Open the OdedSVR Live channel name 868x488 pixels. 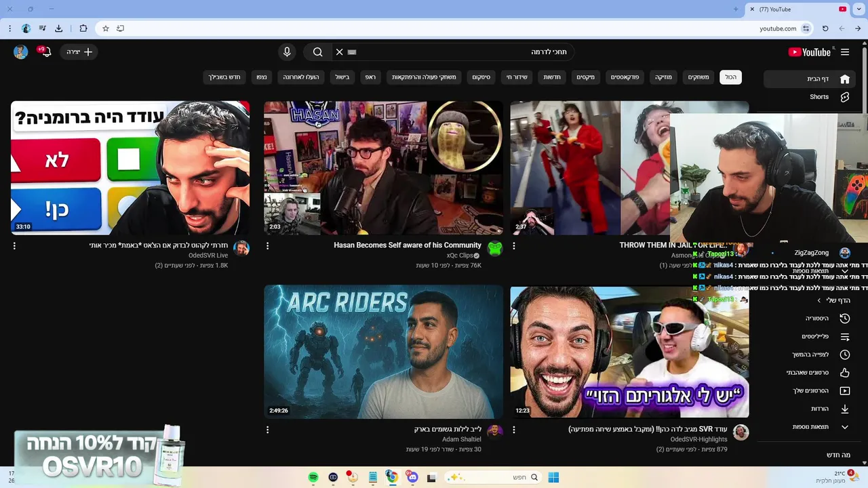(x=208, y=256)
